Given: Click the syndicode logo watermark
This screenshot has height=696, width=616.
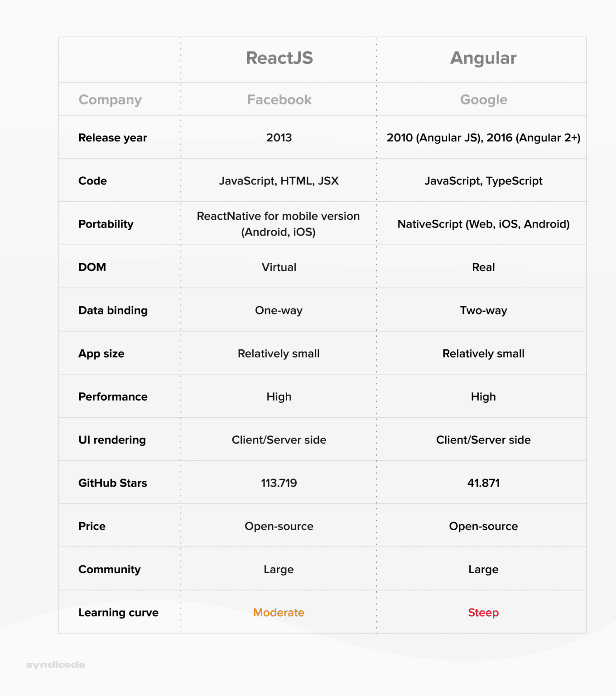Looking at the screenshot, I should pos(56,665).
